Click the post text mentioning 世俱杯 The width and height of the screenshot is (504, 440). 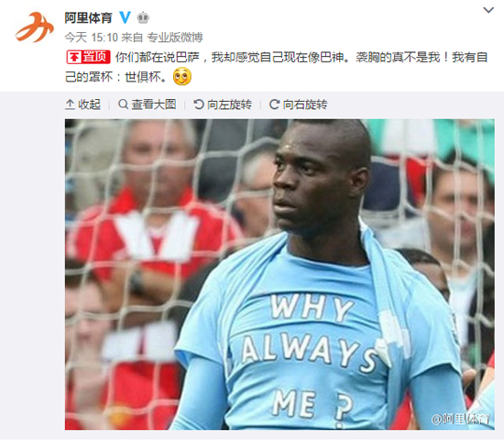277,67
